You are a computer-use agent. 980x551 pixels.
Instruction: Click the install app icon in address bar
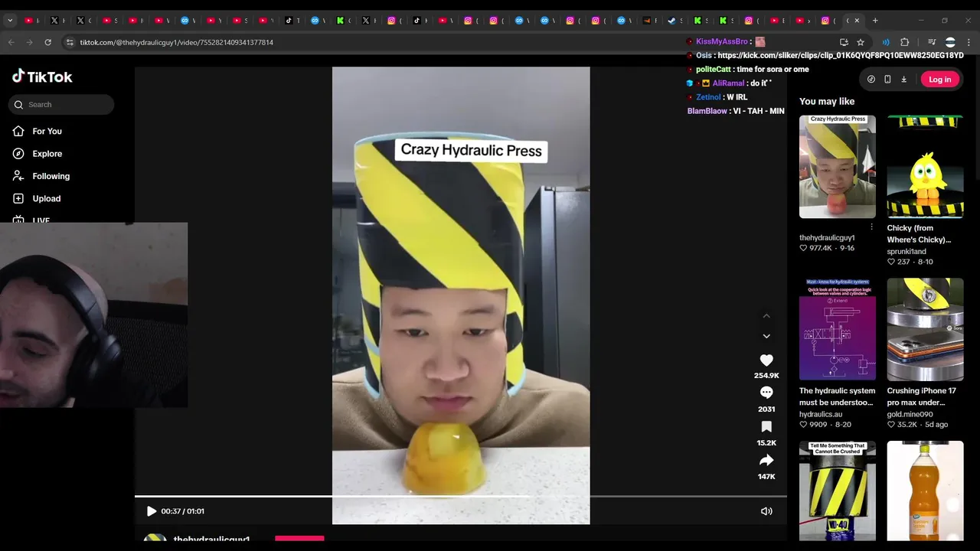844,42
